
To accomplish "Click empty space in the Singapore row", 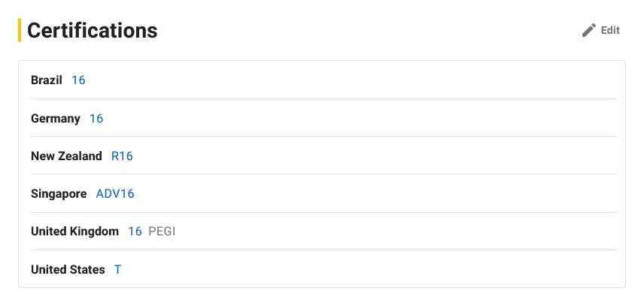I will (376, 194).
